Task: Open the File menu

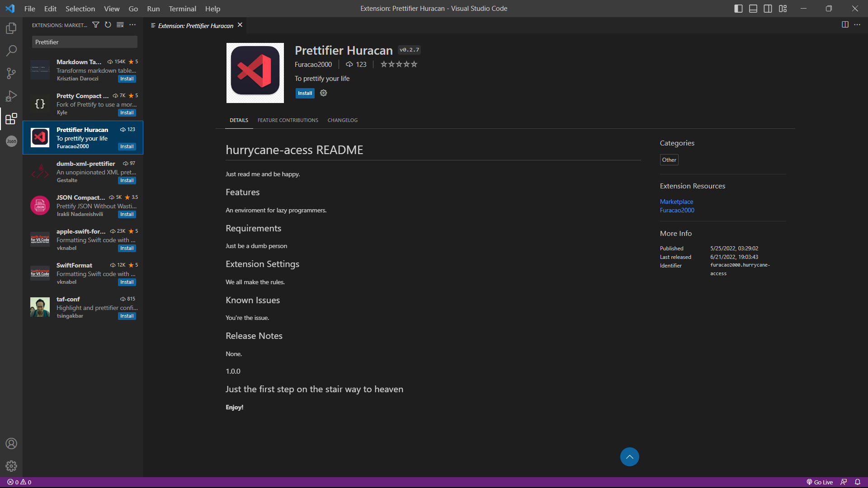Action: [x=30, y=9]
